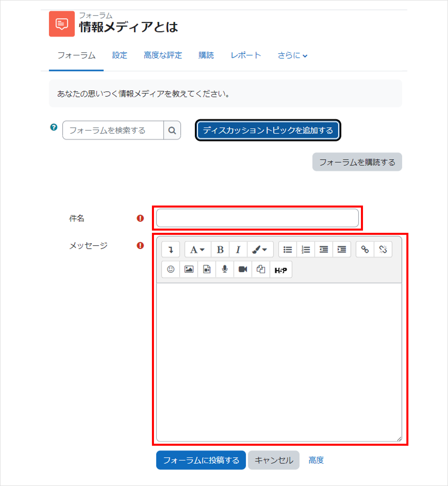
Task: Insert an unordered bullet list
Action: pyautogui.click(x=288, y=249)
